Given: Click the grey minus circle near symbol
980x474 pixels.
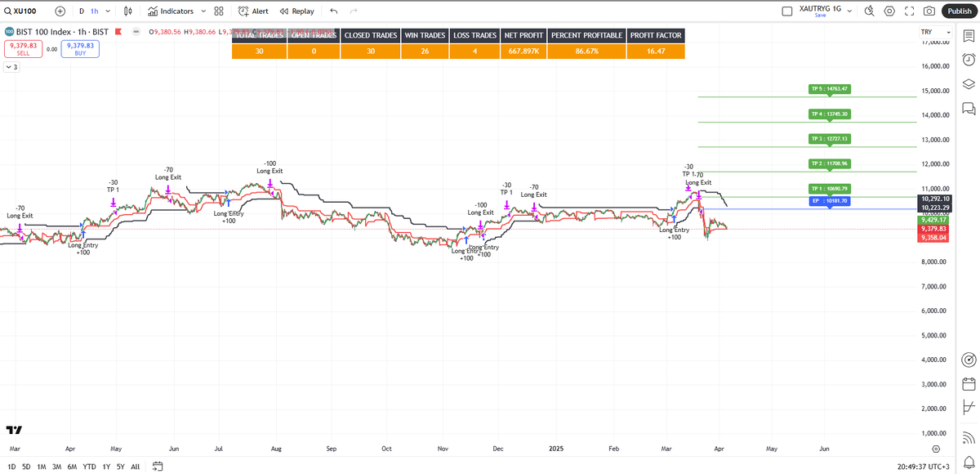Looking at the screenshot, I should tap(136, 32).
